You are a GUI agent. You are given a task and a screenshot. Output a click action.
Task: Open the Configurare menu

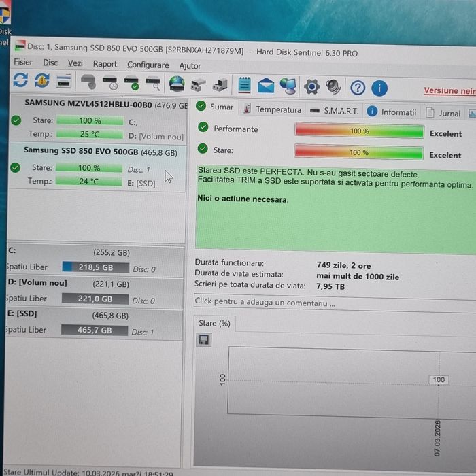[x=148, y=65]
